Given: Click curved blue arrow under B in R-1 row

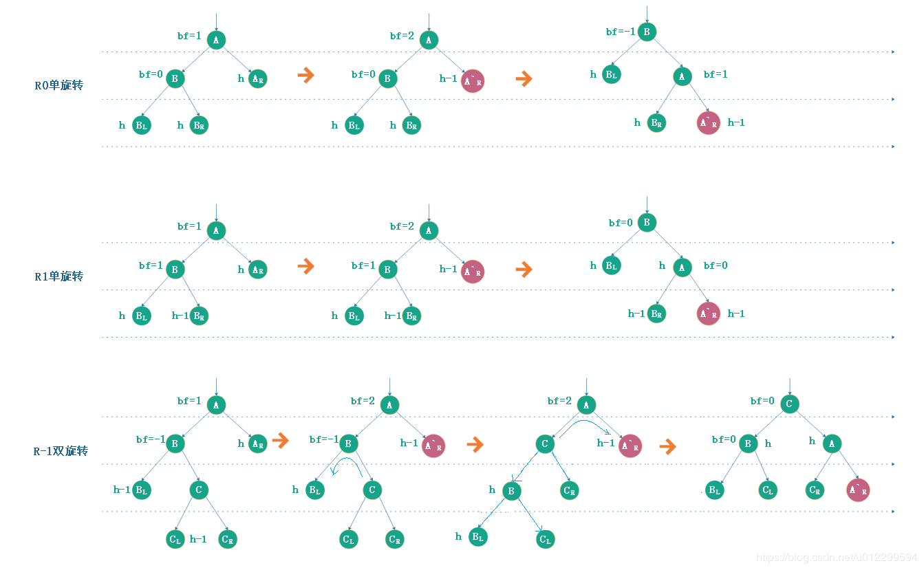Looking at the screenshot, I should pos(347,466).
